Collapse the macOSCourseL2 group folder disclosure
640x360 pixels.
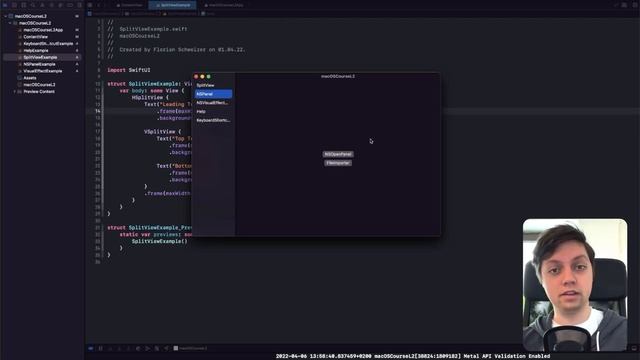(x=10, y=23)
